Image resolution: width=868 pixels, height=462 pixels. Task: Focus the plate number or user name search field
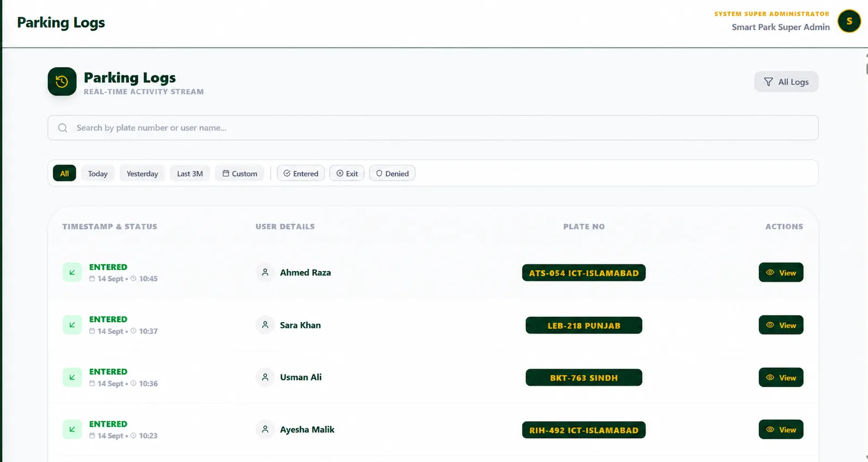coord(433,128)
